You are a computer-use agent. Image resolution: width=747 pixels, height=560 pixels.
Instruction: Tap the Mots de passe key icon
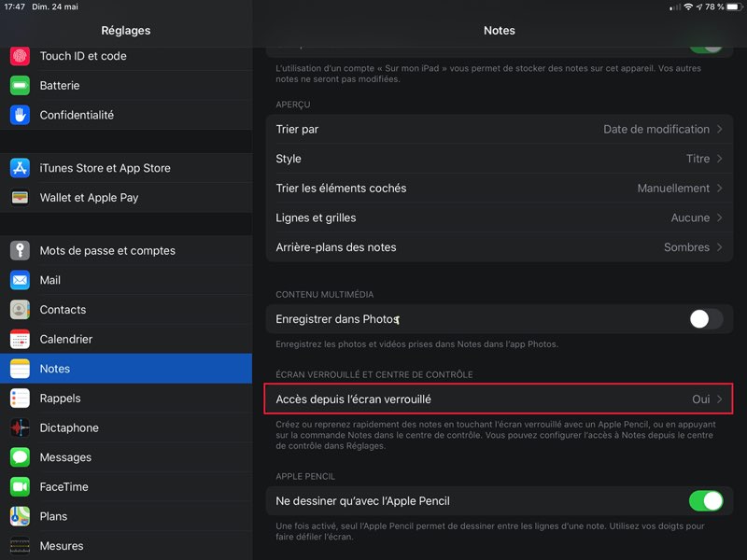click(21, 251)
